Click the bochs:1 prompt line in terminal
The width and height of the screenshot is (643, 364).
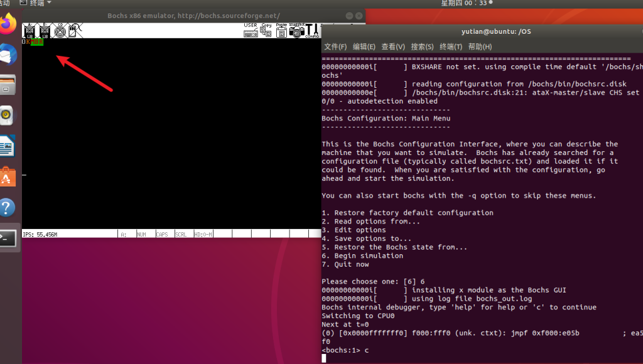[x=345, y=350]
